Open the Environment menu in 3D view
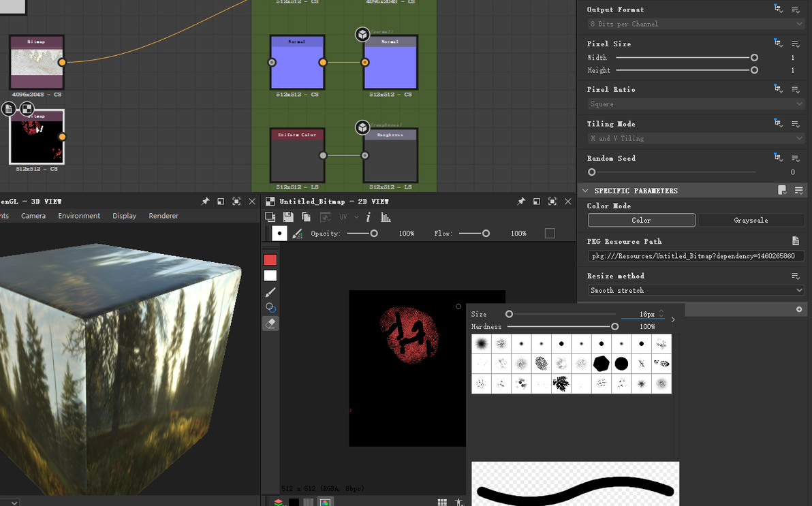This screenshot has width=812, height=506. point(79,216)
